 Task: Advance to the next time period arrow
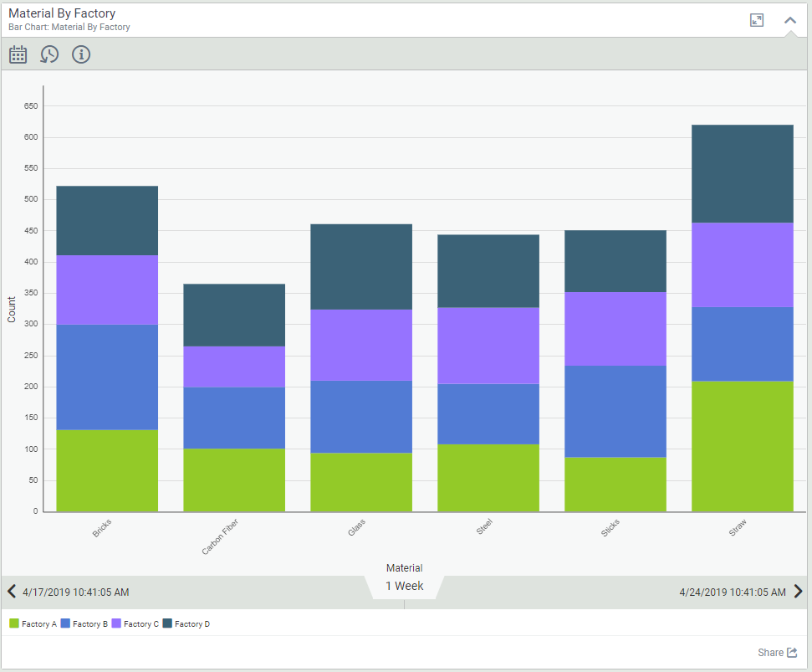click(798, 592)
